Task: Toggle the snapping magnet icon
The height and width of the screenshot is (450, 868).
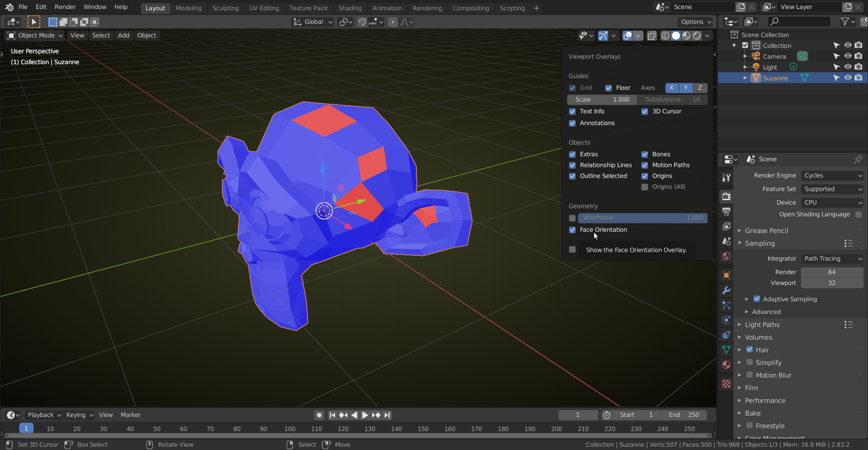Action: (x=362, y=22)
